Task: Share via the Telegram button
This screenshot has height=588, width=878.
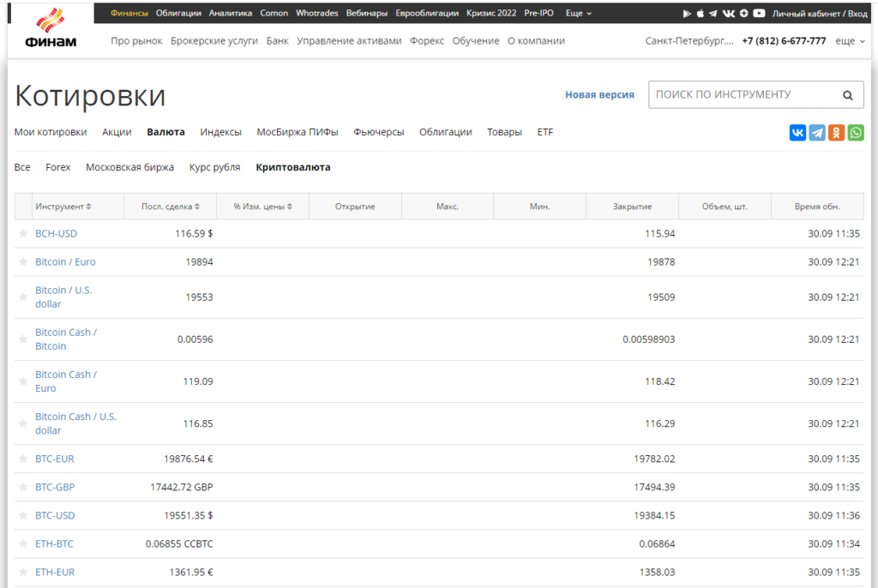Action: 817,133
